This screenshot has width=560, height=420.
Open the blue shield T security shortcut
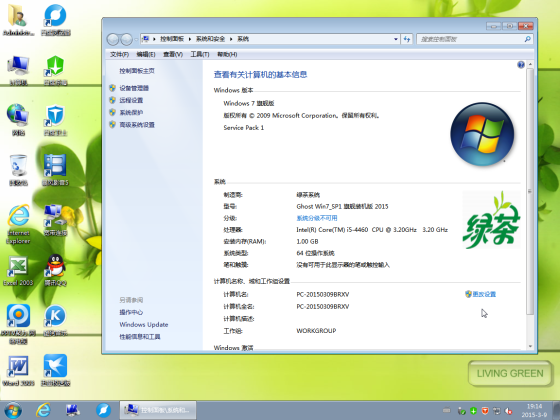tap(55, 120)
